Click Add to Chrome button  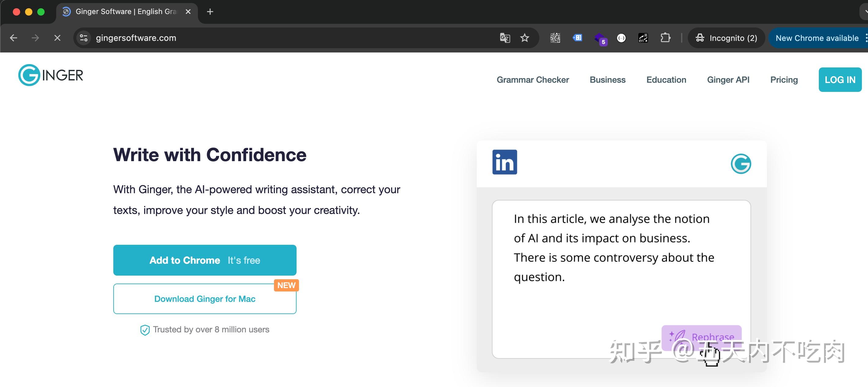coord(205,260)
